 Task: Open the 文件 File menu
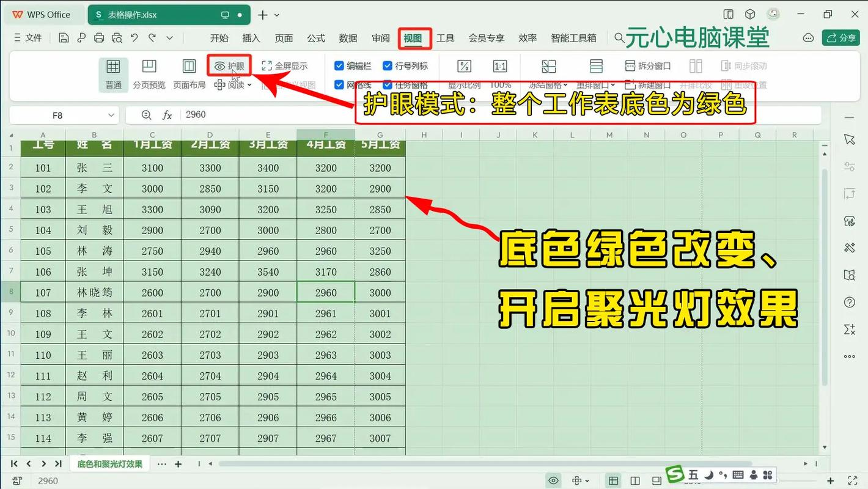pyautogui.click(x=32, y=37)
